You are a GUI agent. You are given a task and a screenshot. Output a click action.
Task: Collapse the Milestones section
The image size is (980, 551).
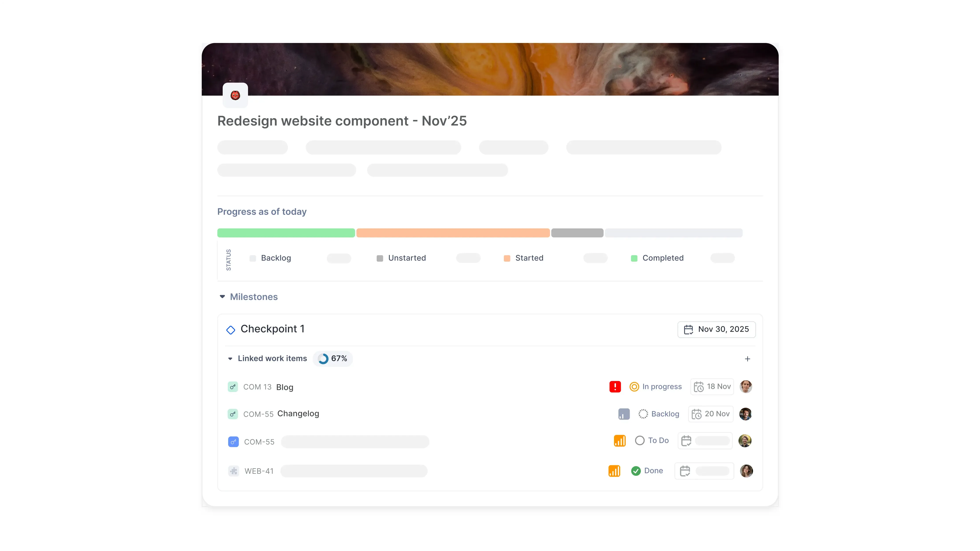pos(222,297)
